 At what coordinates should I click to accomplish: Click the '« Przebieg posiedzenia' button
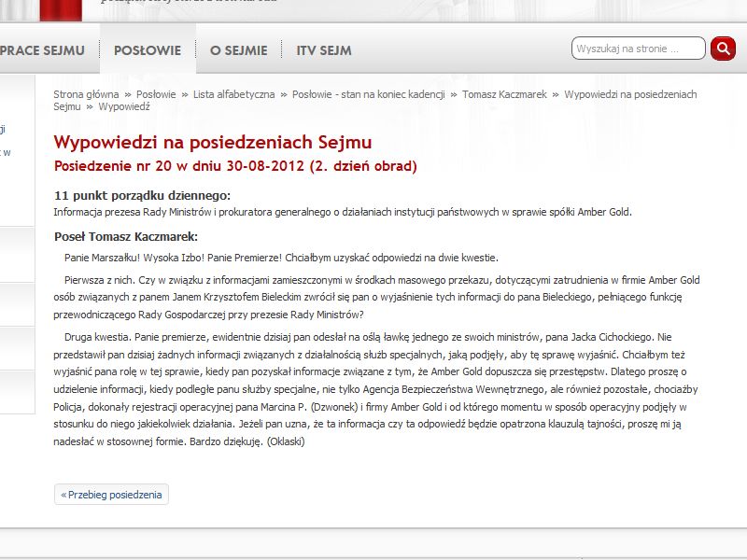111,495
